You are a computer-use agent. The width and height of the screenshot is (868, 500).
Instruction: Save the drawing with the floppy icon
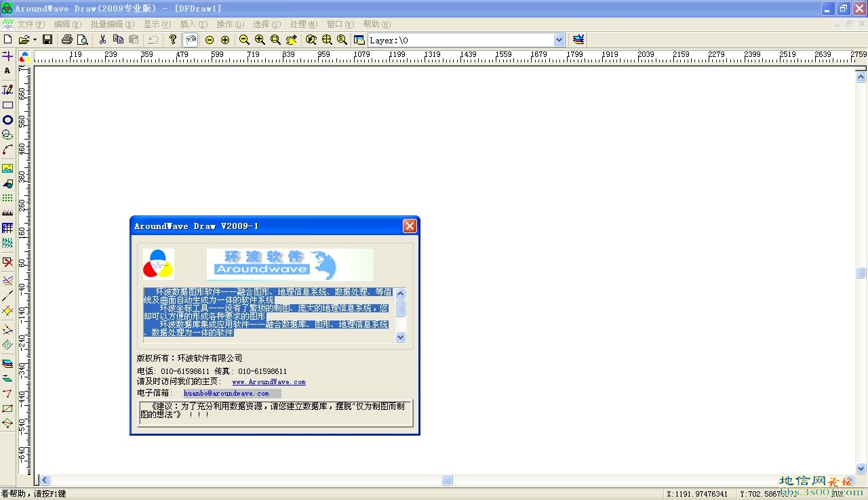click(x=47, y=40)
